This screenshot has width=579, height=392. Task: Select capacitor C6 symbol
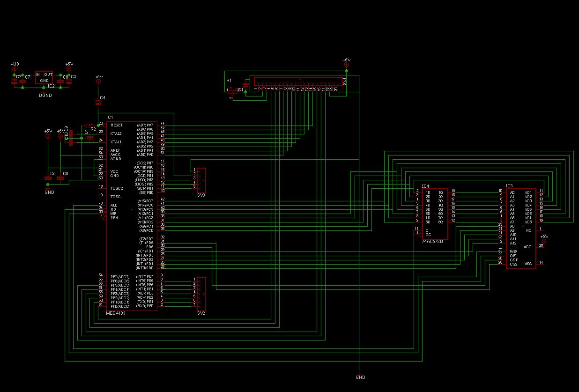60,178
